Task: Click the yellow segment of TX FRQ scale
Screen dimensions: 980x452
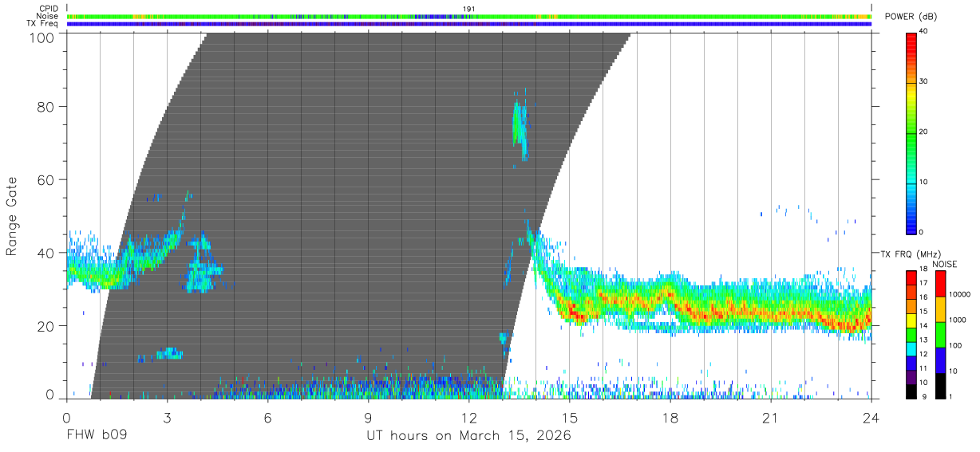Action: coord(911,320)
